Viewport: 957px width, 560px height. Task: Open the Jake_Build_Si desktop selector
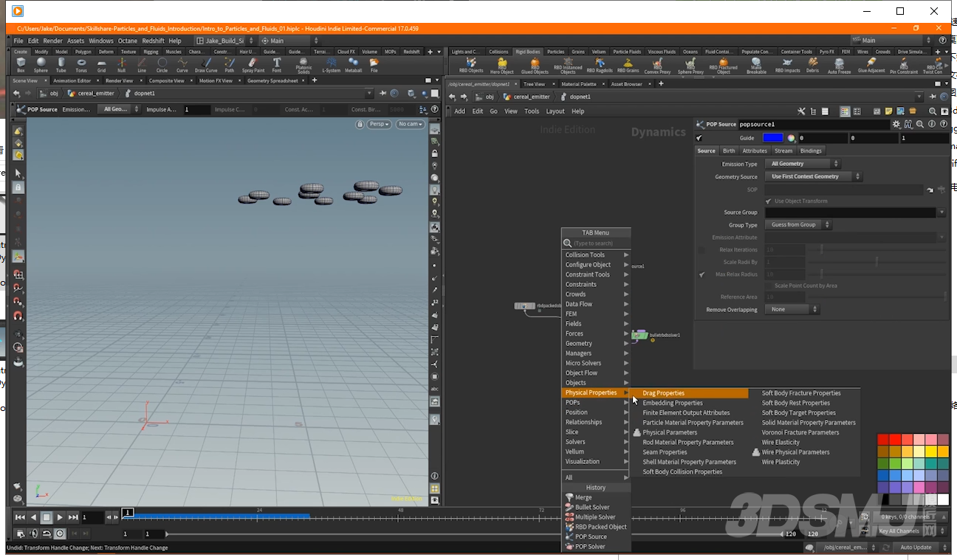224,41
